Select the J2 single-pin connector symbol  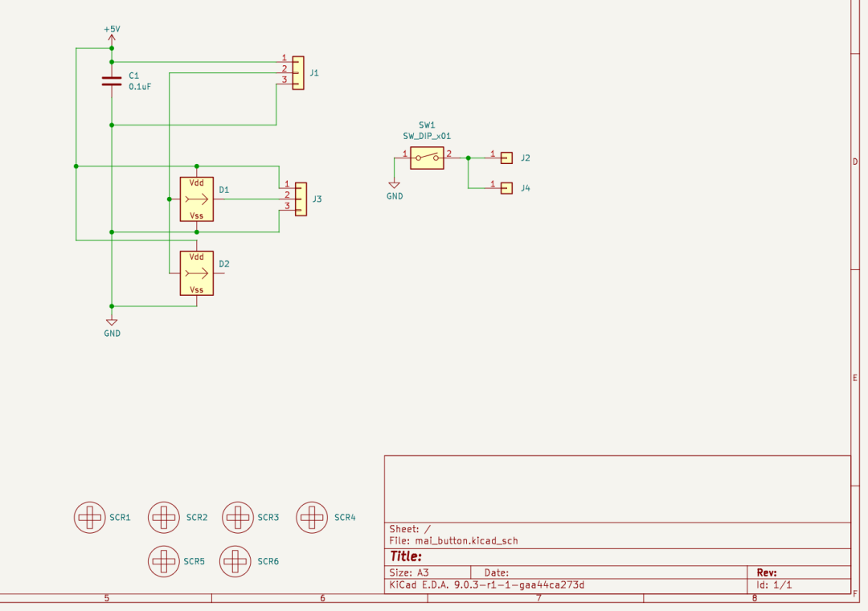tap(506, 158)
